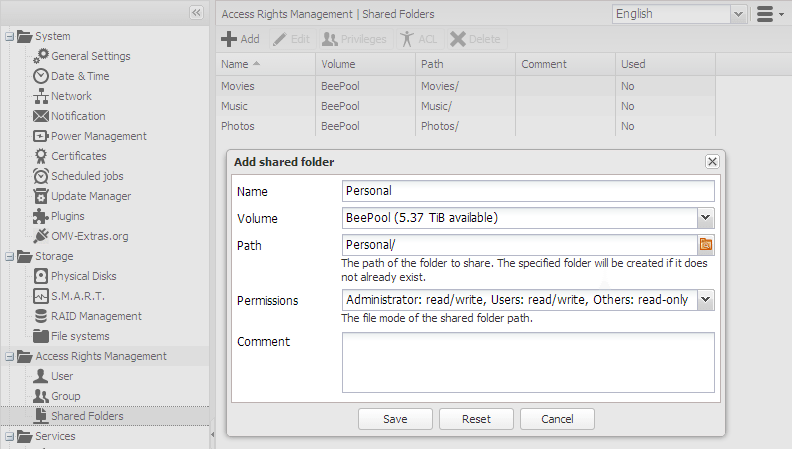792x449 pixels.
Task: Click the Plugins puzzle piece icon
Action: (41, 216)
